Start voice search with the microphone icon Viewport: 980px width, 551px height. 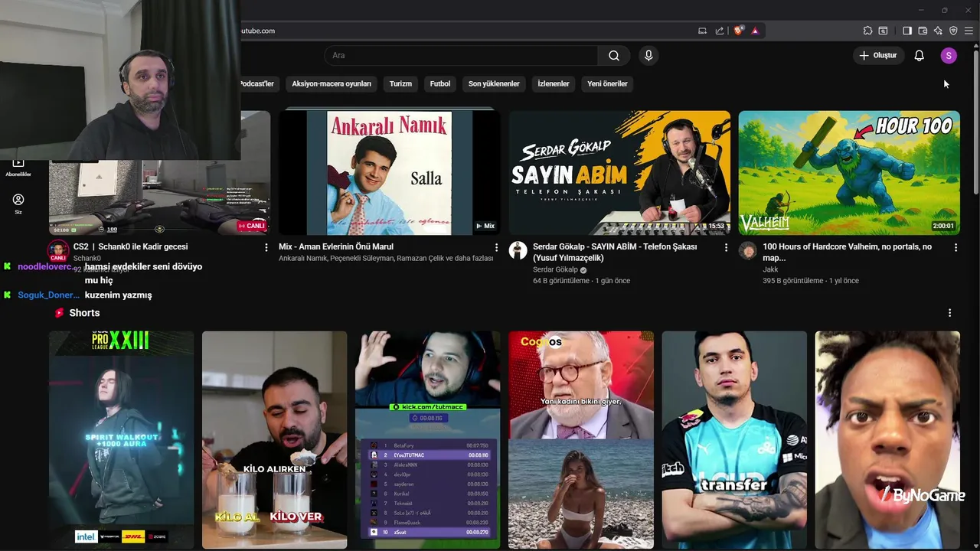[x=648, y=55]
